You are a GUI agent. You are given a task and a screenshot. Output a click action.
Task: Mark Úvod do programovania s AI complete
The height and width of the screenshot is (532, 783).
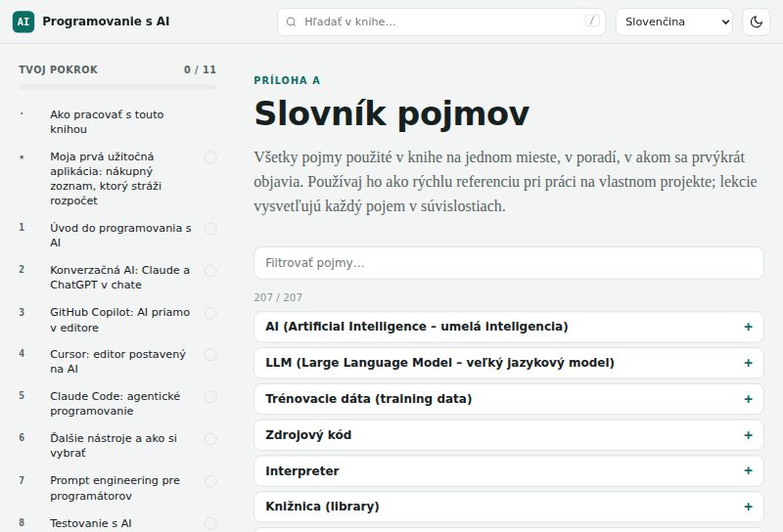210,229
